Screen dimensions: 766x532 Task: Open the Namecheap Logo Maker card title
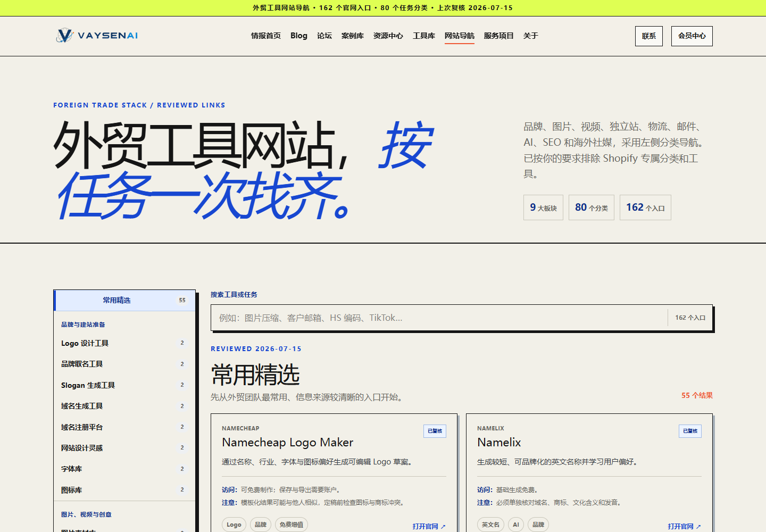click(287, 443)
